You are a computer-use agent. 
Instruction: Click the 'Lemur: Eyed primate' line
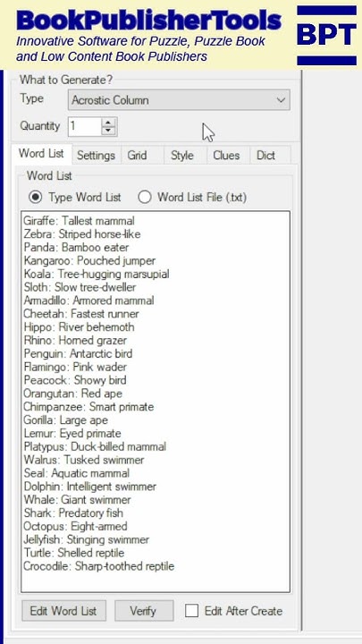(72, 434)
